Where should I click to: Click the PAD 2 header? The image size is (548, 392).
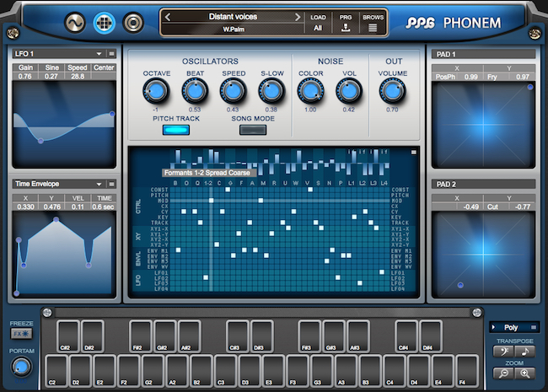point(483,184)
